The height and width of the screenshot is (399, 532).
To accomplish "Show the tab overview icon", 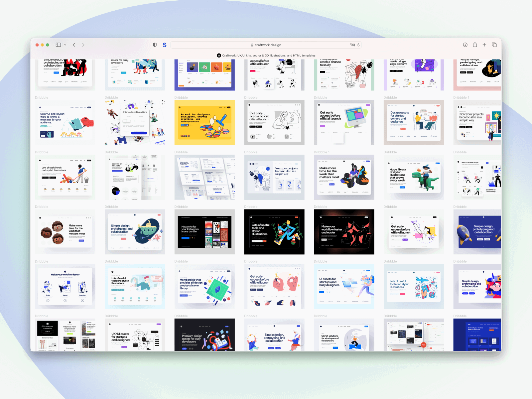I will click(x=494, y=45).
